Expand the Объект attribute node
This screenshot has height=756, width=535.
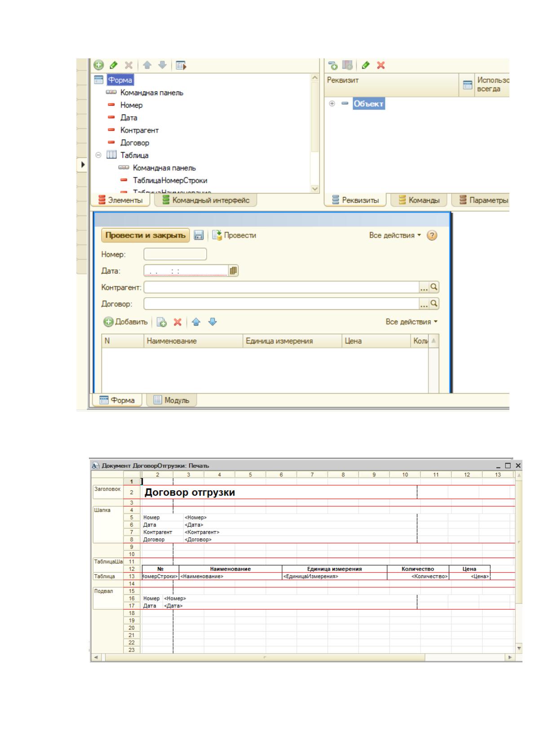(332, 104)
